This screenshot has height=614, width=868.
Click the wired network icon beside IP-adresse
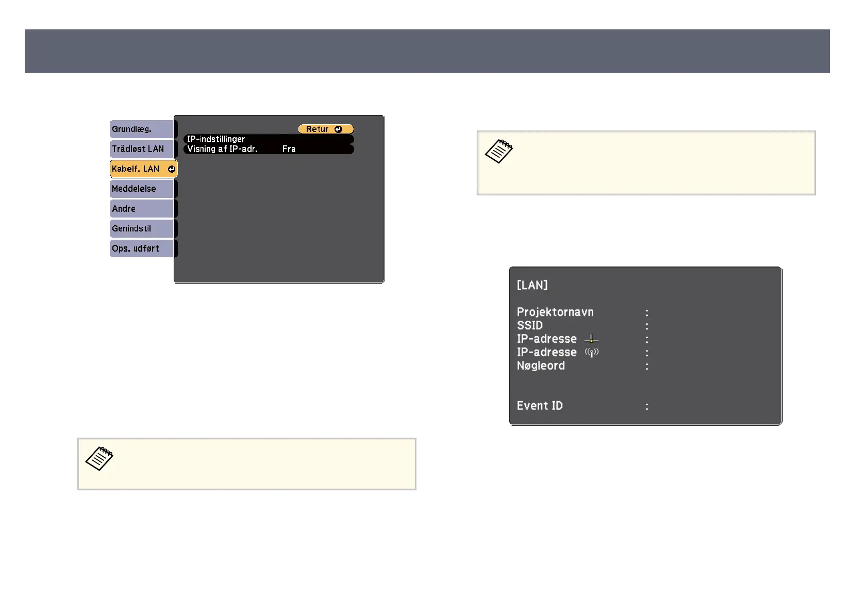[x=591, y=339]
